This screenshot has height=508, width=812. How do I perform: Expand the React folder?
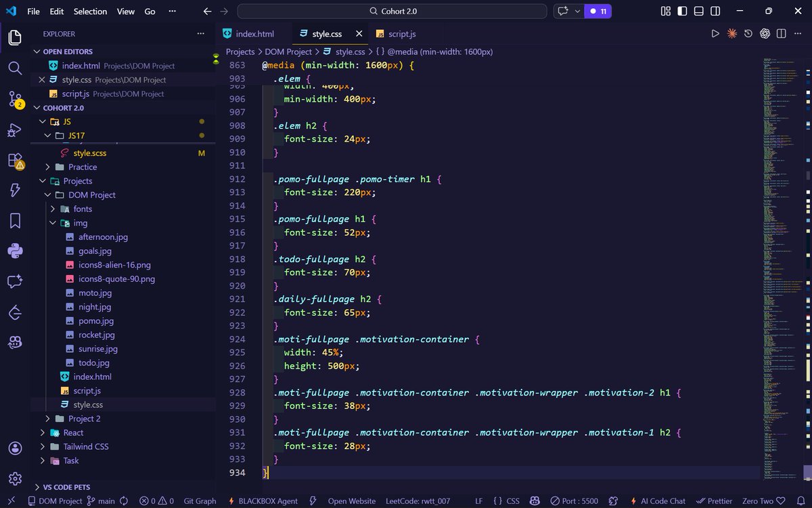point(73,433)
